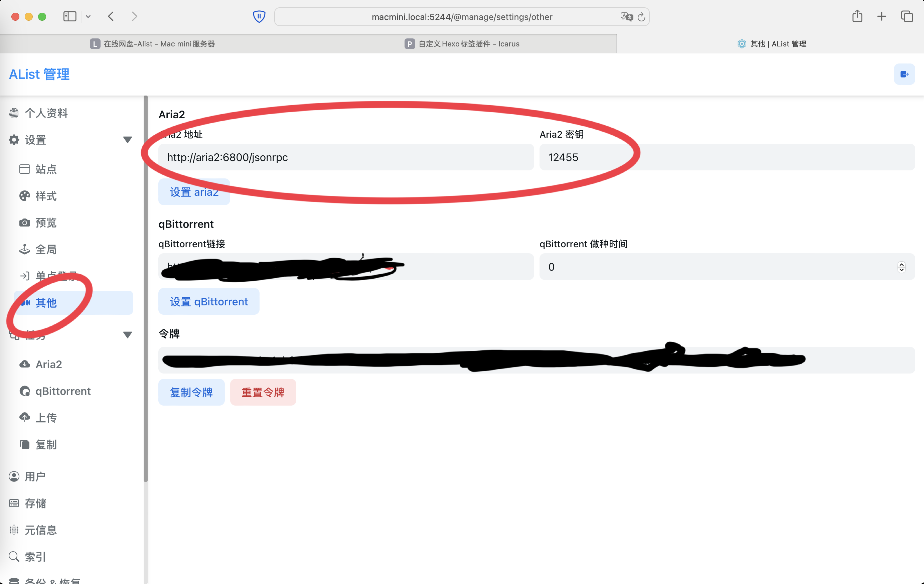Toggle Safari sidebar button
This screenshot has width=924, height=584.
[x=69, y=16]
